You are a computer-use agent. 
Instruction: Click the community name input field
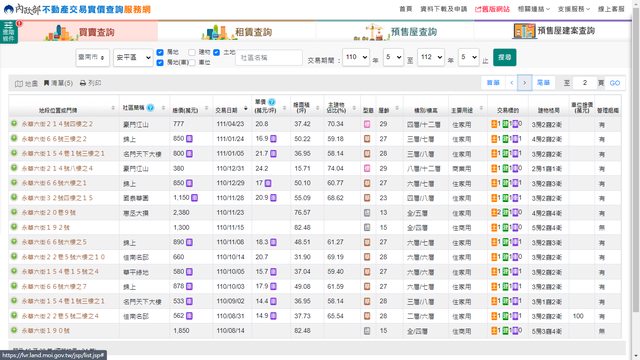point(269,58)
